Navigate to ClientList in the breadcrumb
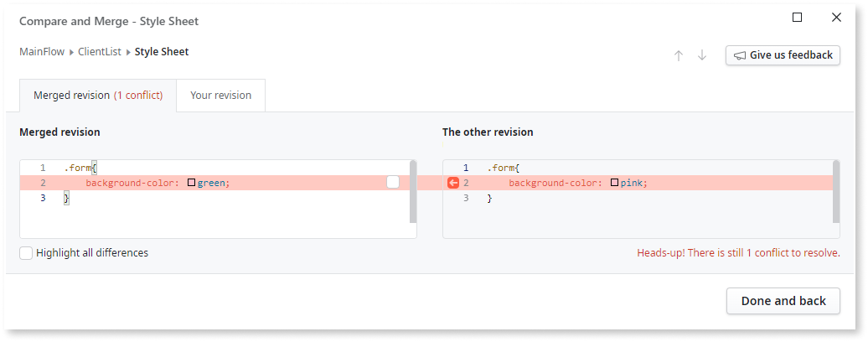Screen dimensions: 868x342 [x=100, y=52]
